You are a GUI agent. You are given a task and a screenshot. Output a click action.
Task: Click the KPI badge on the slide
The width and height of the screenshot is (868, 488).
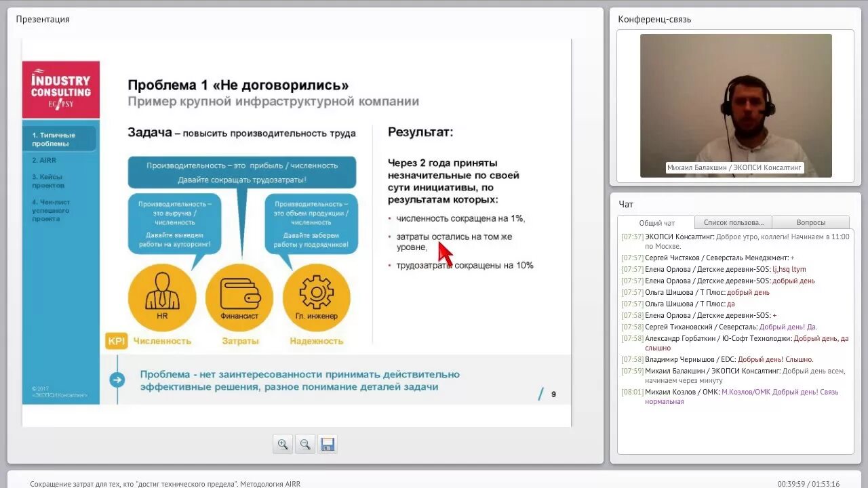point(117,341)
